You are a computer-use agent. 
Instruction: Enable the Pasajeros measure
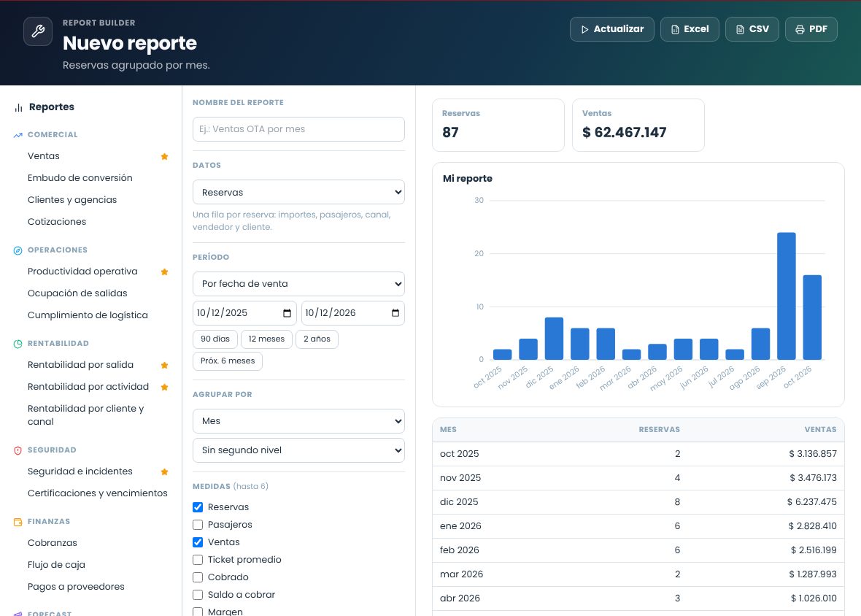tap(198, 525)
